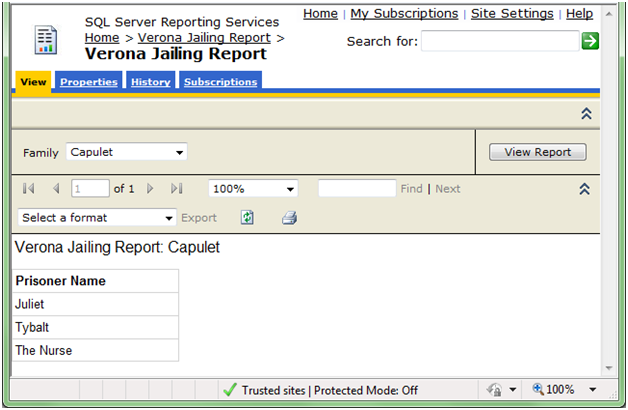The image size is (628, 410).
Task: Click the green search go arrow
Action: pyautogui.click(x=590, y=41)
